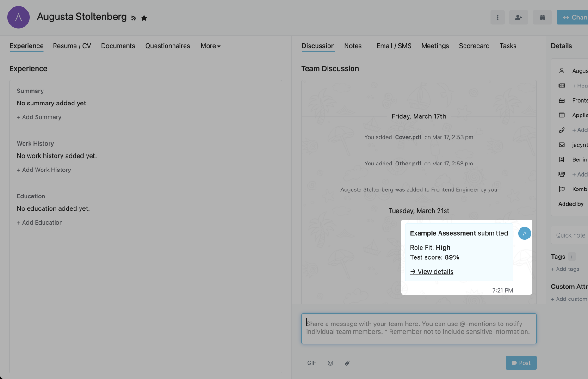
Task: Click the plus icon beside Tags
Action: click(572, 257)
